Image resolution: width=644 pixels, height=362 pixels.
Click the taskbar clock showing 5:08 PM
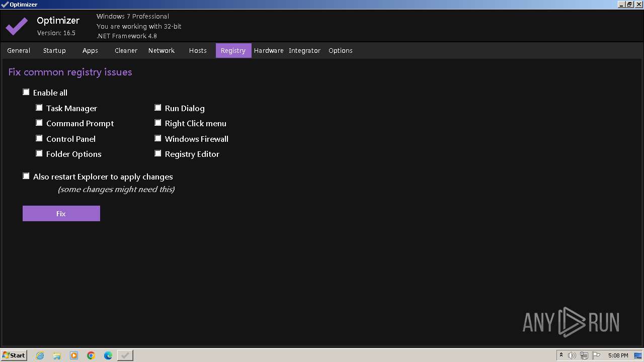pyautogui.click(x=618, y=355)
